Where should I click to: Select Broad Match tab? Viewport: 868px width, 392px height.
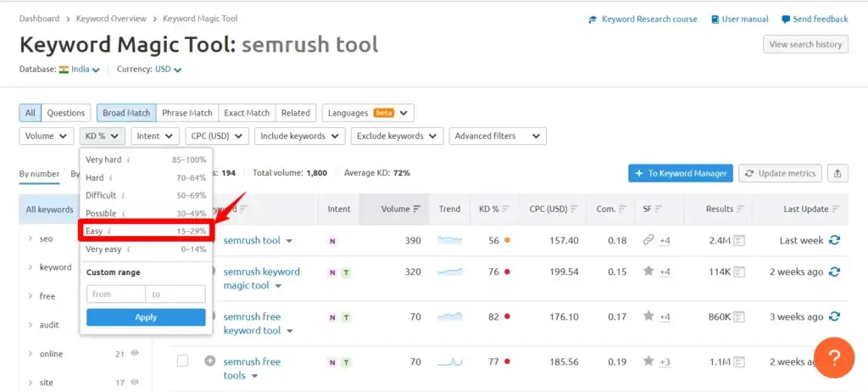[x=126, y=113]
